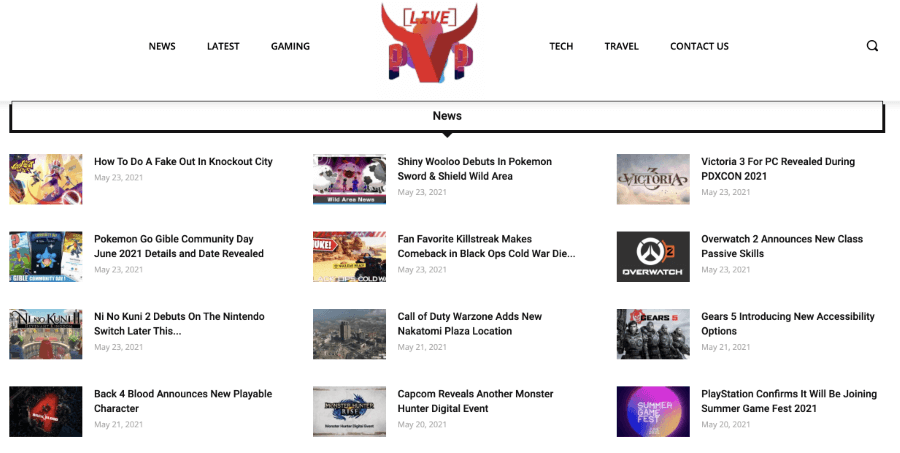This screenshot has width=900, height=453.
Task: Go to the Gaming section
Action: (290, 46)
